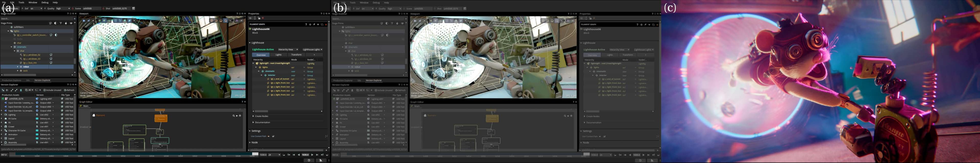
Task: Click the download arrow icon in panel (a) Version Explorer toolbar
Action: 21,90
